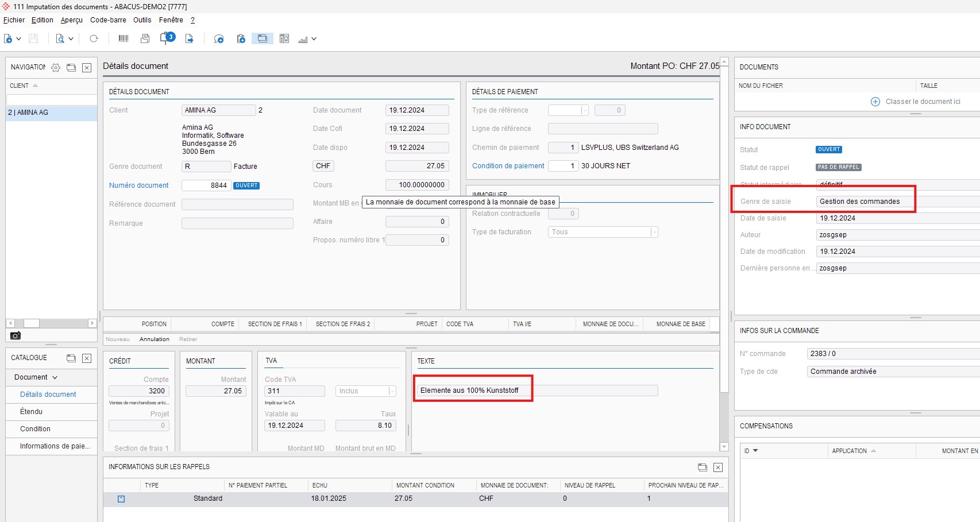Click Classer le document ici link

pos(923,102)
